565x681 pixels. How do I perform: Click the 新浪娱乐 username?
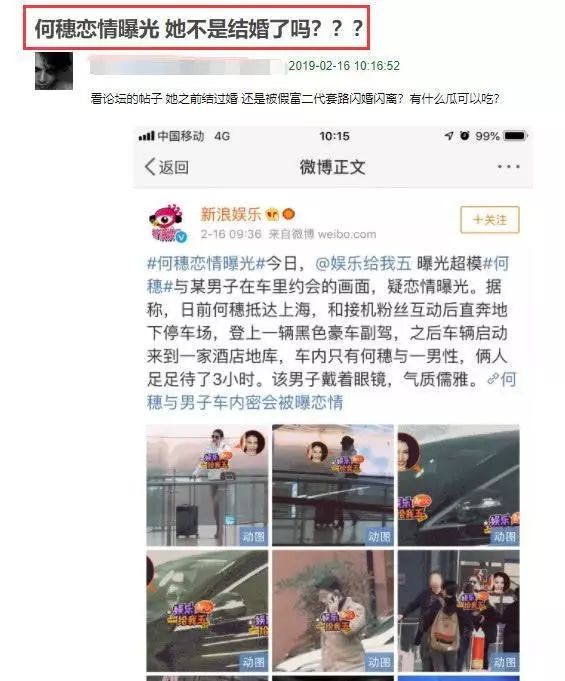click(x=231, y=214)
